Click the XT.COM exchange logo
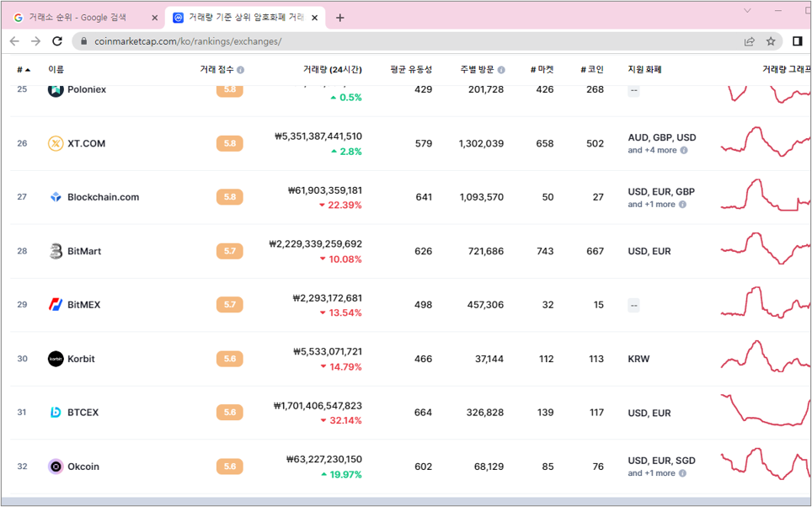This screenshot has height=507, width=812. 56,143
